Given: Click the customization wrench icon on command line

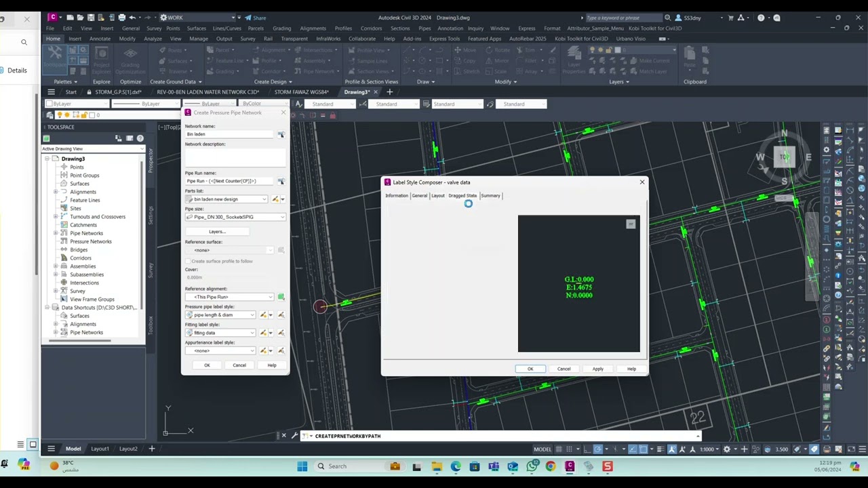Looking at the screenshot, I should coord(294,436).
